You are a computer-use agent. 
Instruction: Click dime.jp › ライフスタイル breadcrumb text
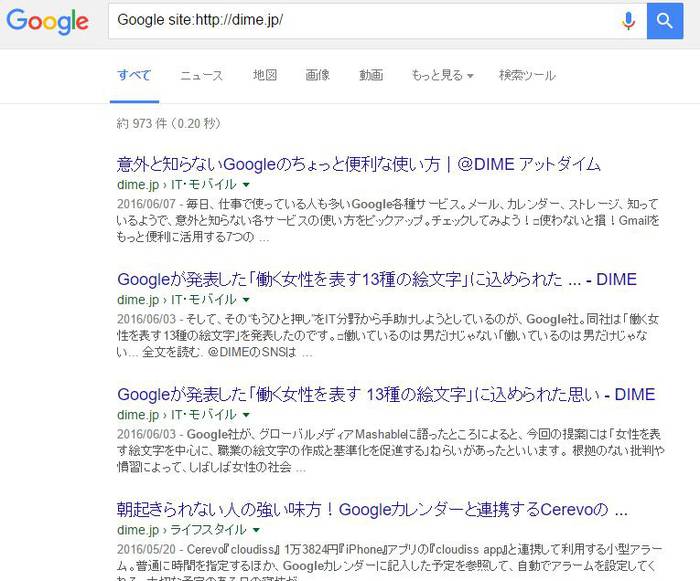[x=181, y=530]
